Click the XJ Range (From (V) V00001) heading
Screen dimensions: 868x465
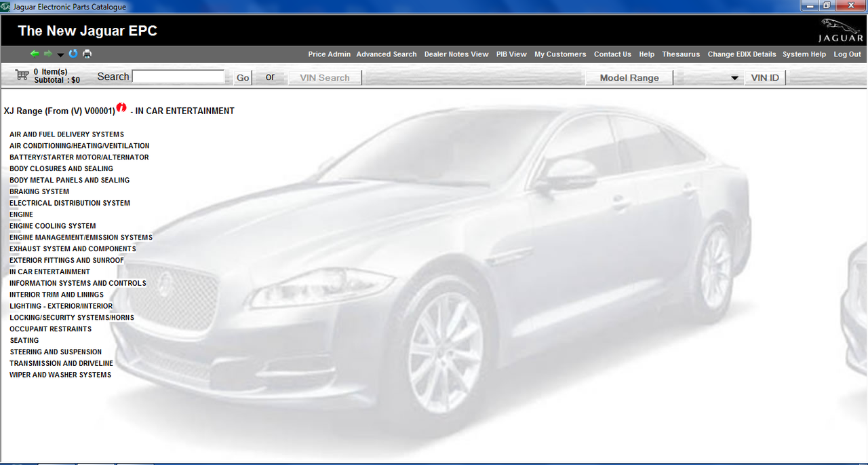(60, 111)
